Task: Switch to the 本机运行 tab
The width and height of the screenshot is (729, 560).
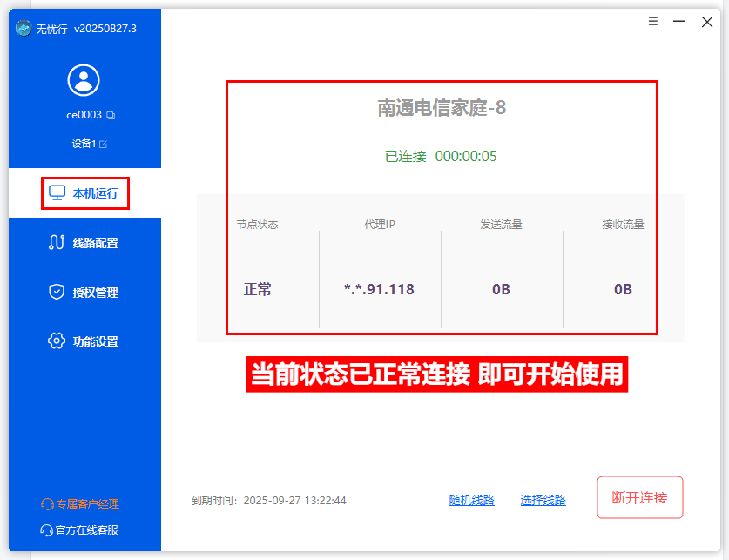Action: pos(85,193)
